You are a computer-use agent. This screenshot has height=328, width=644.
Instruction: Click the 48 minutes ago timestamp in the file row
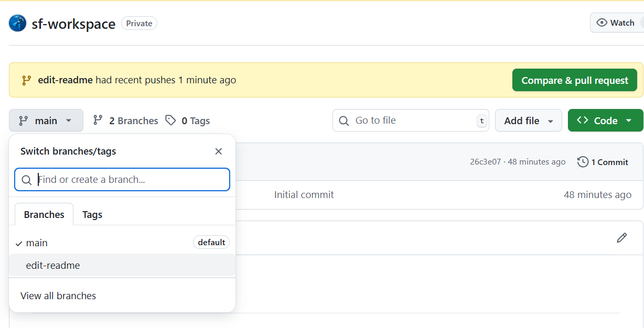[597, 195]
